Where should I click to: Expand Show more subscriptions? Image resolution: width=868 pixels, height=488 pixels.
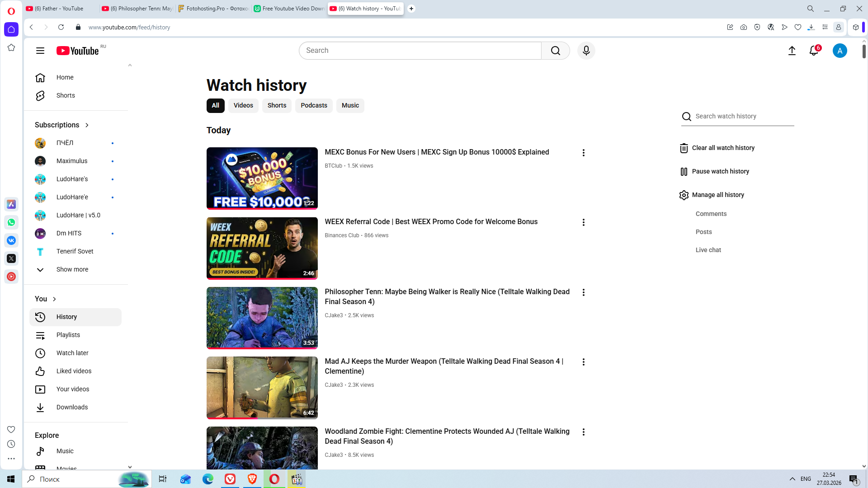click(72, 269)
